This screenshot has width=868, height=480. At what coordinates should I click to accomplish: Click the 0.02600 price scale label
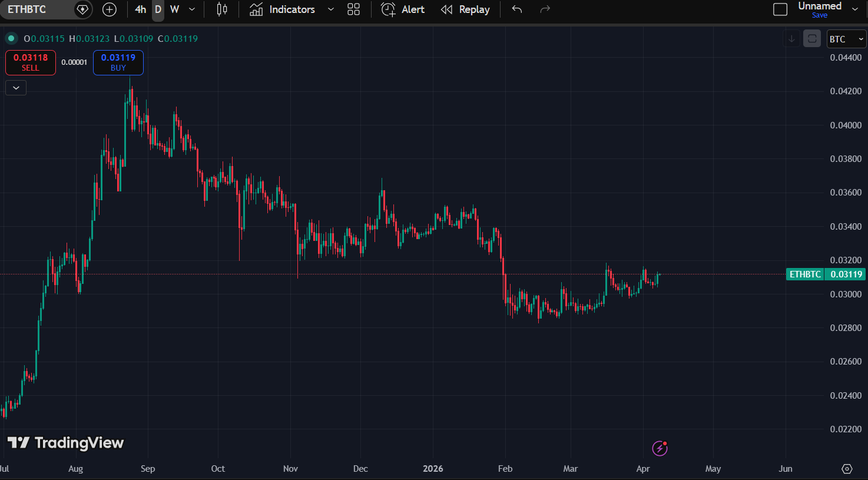click(846, 362)
